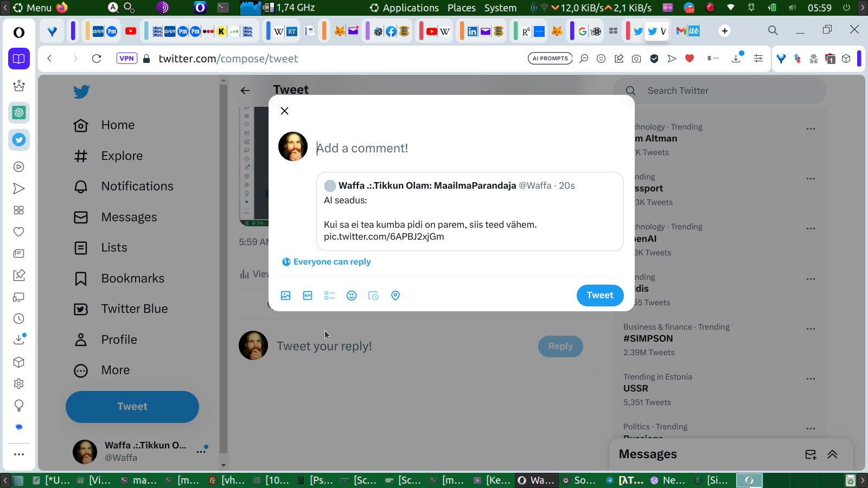
Task: Open Profile in the Twitter sidebar
Action: (x=105, y=340)
